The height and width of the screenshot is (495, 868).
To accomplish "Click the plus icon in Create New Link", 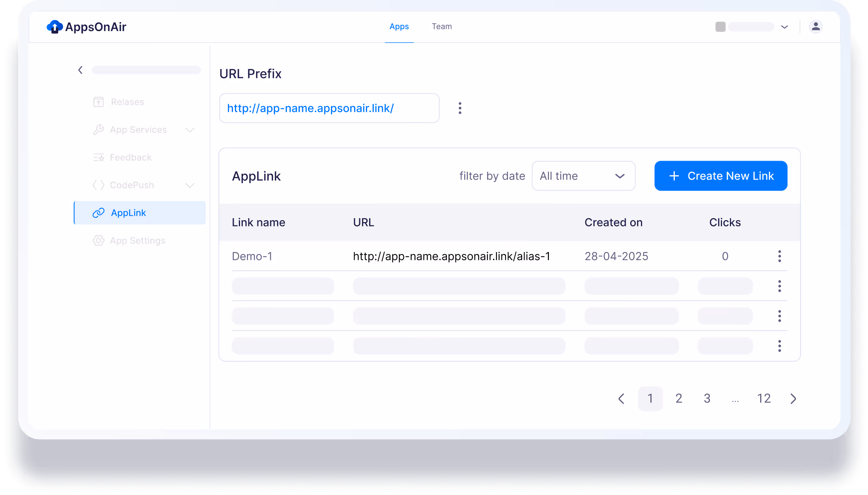I will click(x=674, y=176).
